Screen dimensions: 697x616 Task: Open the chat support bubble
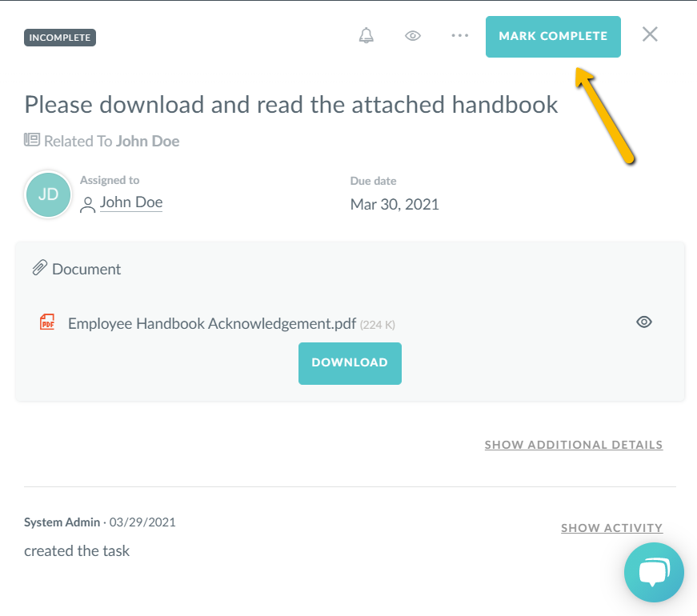click(x=654, y=572)
